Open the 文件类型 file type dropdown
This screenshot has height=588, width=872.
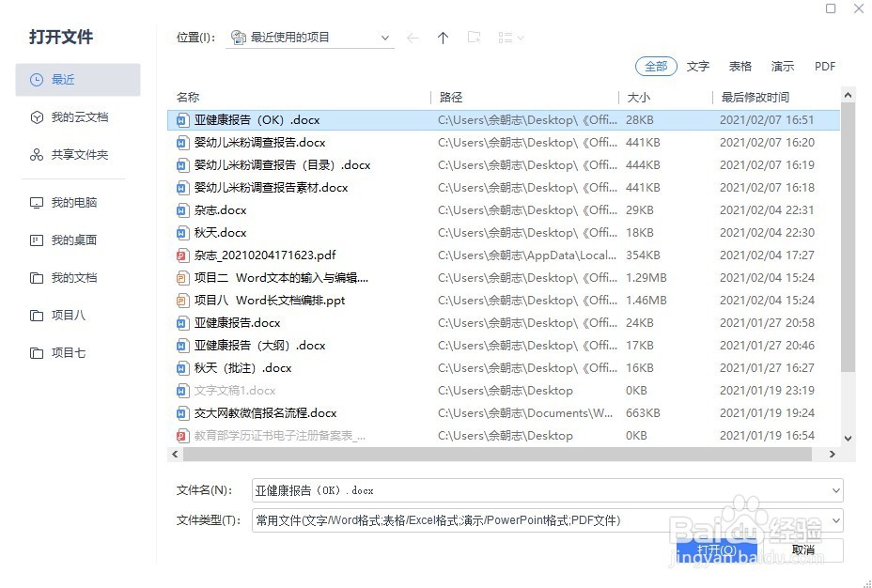click(835, 520)
